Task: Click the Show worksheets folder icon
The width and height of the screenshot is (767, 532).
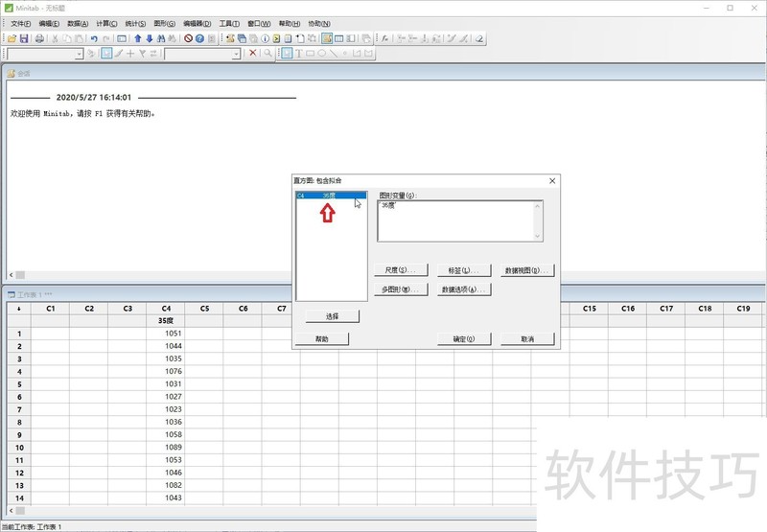Action: tap(242, 38)
